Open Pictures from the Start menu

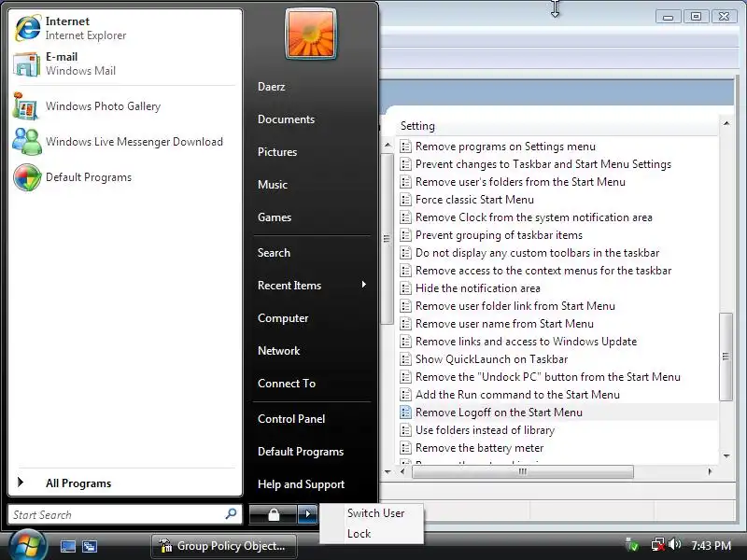click(x=276, y=152)
